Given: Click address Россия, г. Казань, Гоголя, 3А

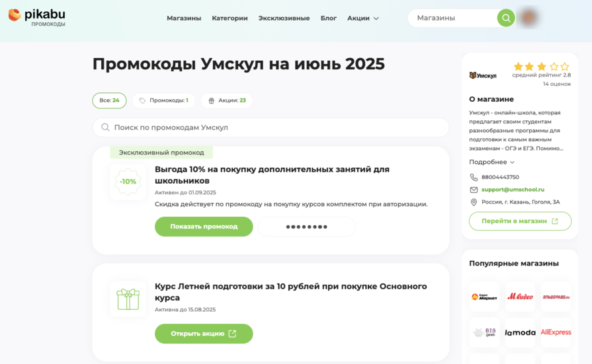Looking at the screenshot, I should [x=521, y=202].
